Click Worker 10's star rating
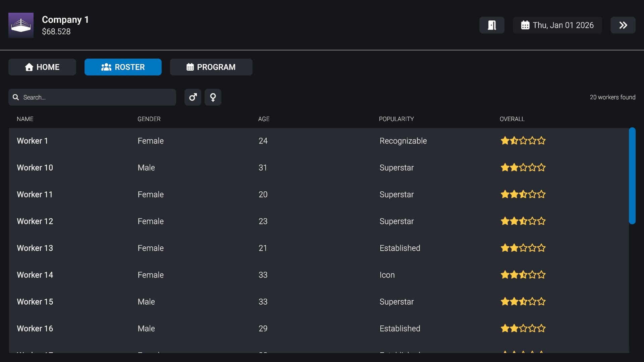The width and height of the screenshot is (644, 362). [x=523, y=168]
